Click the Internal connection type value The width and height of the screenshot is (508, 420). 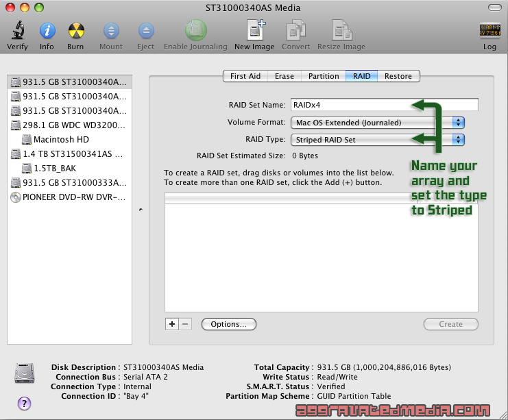pyautogui.click(x=137, y=386)
